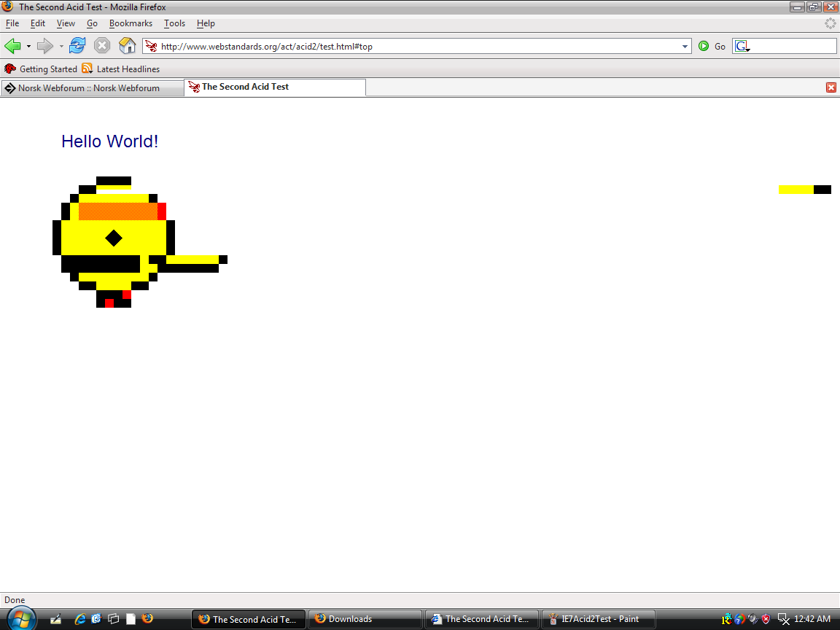Open the Google search engine selector

(x=742, y=47)
